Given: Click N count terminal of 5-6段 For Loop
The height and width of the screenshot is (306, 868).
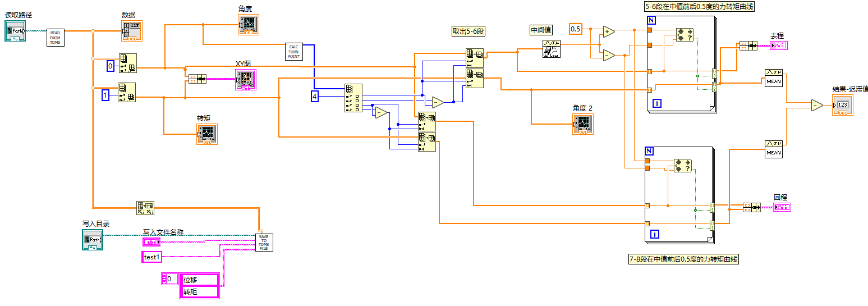Looking at the screenshot, I should tap(651, 20).
